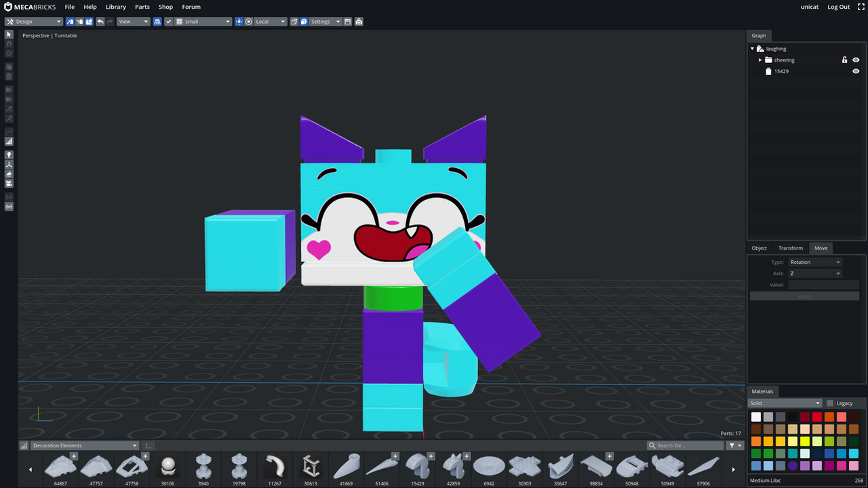Click the video camera icon in left toolbar

coord(9,184)
